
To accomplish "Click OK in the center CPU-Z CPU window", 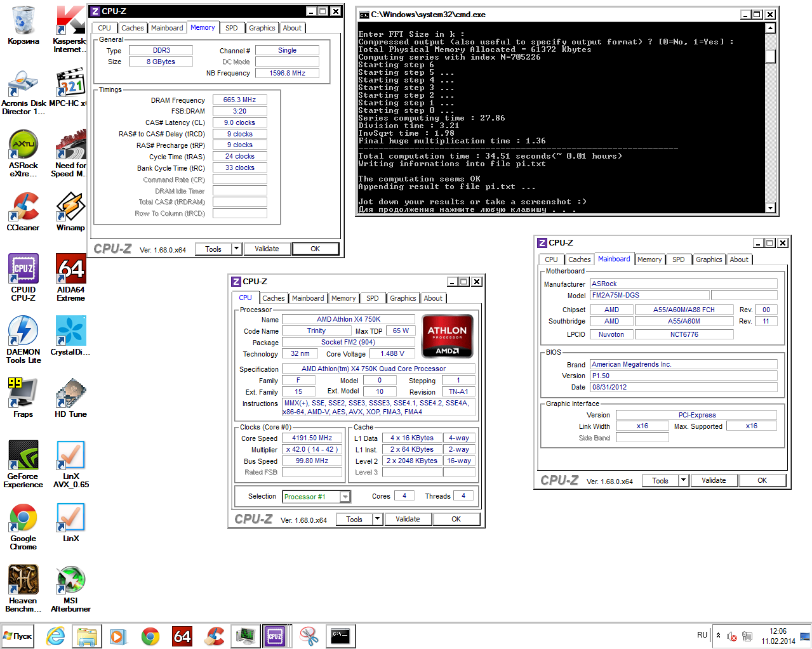I will [456, 519].
